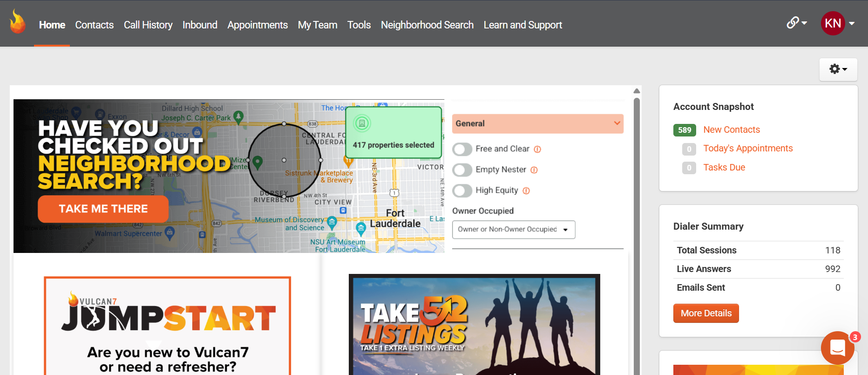This screenshot has width=868, height=375.
Task: Click Free and Clear info icon
Action: (x=537, y=150)
